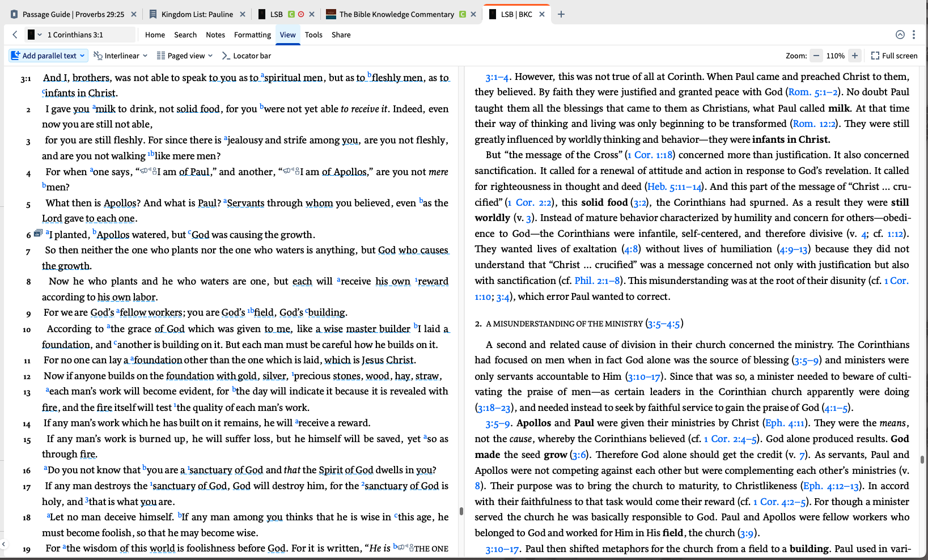Open the Locator bar

247,56
